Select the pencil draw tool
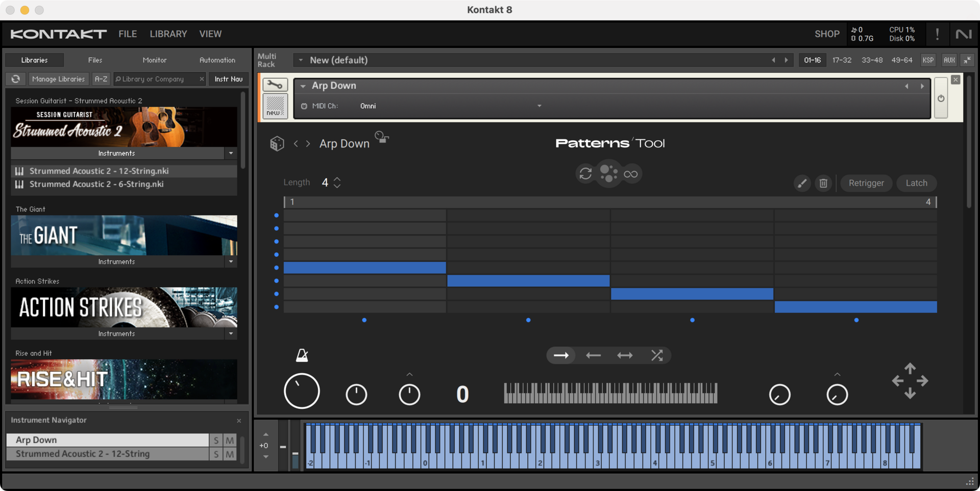The width and height of the screenshot is (980, 491). [802, 183]
